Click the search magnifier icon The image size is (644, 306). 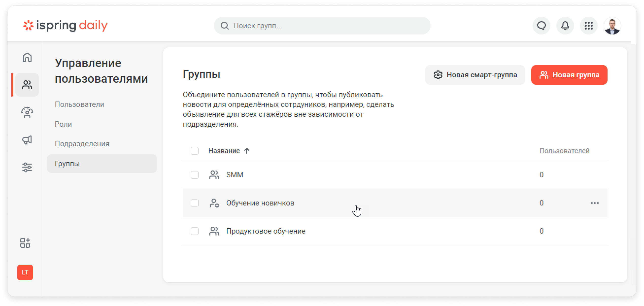click(224, 26)
